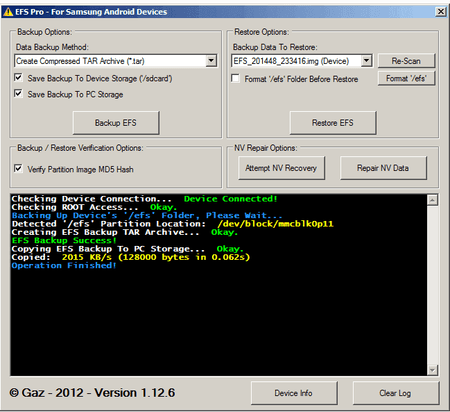
Task: Click inside the black log console area
Action: tap(219, 285)
